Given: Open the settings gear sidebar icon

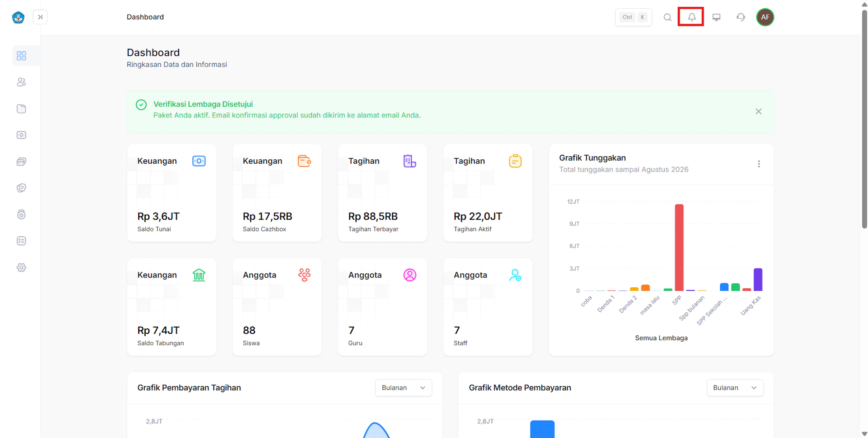Looking at the screenshot, I should 21,267.
